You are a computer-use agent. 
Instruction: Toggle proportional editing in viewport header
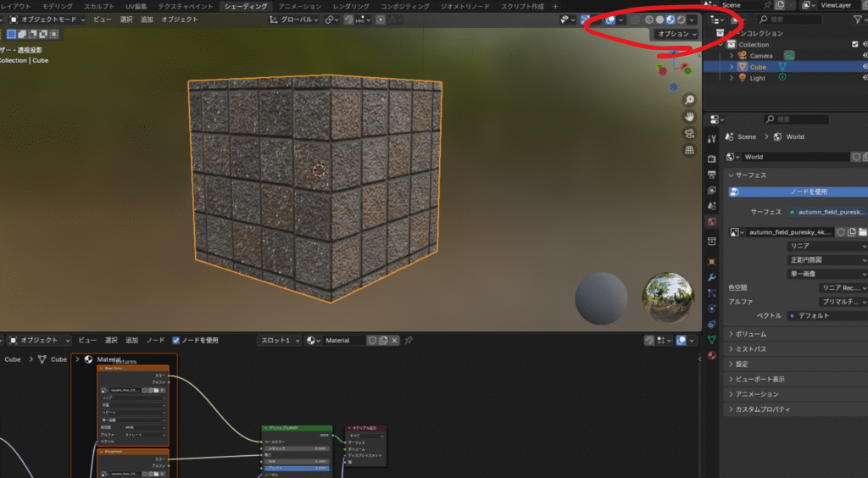381,19
